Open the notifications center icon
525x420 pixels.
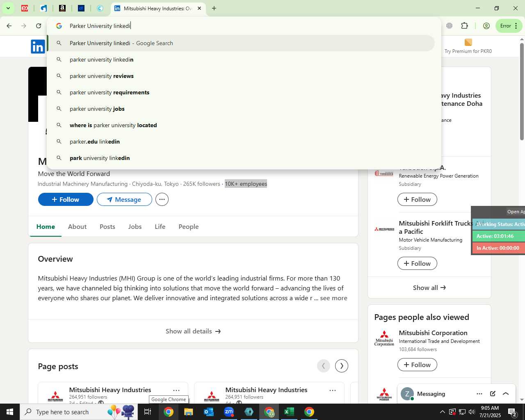(x=512, y=412)
